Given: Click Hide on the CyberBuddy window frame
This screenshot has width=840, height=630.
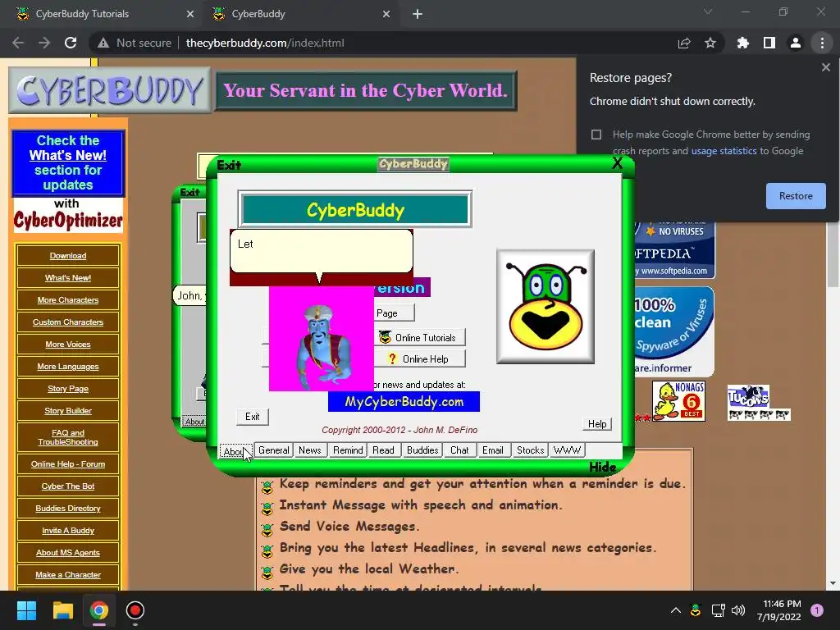Looking at the screenshot, I should click(602, 467).
